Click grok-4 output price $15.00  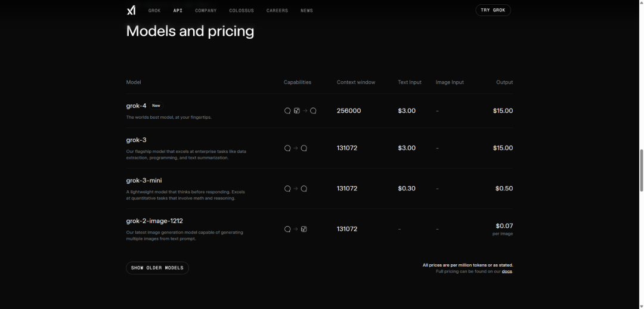click(503, 111)
